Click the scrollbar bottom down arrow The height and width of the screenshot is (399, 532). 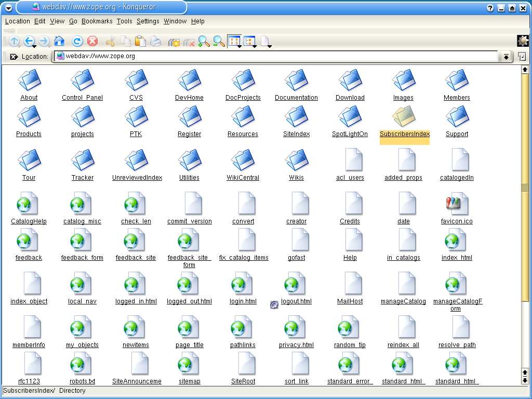click(525, 380)
